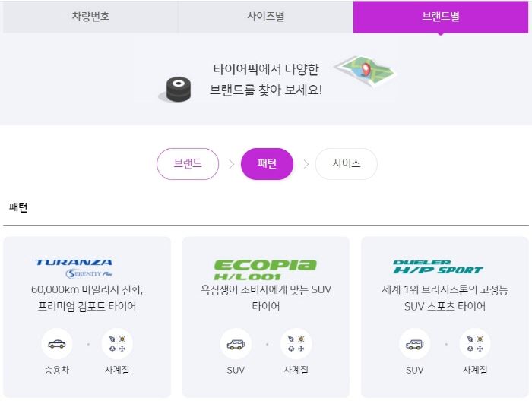Click the stacked tires icon in banner
The height and width of the screenshot is (404, 532).
point(177,90)
